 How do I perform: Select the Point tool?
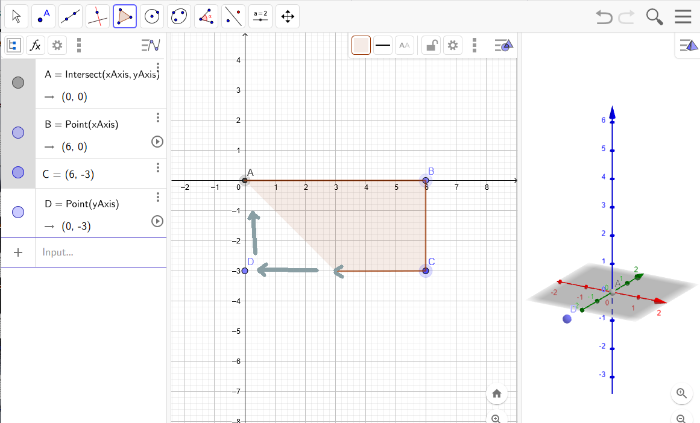click(43, 17)
